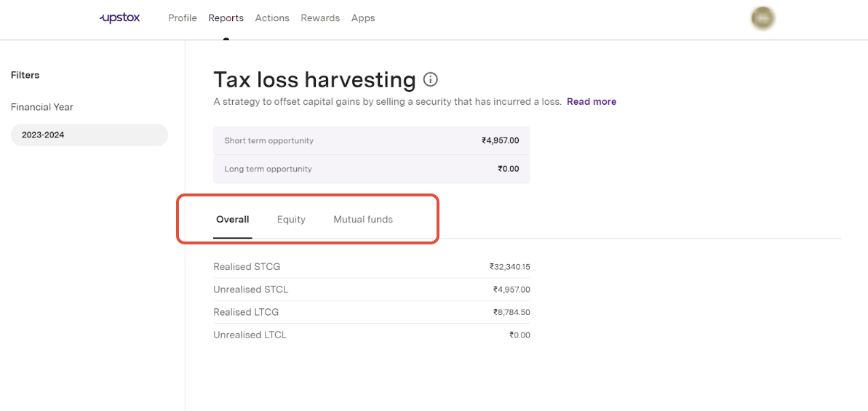The height and width of the screenshot is (411, 868).
Task: Click the Unrealised LTCL row
Action: [x=371, y=335]
